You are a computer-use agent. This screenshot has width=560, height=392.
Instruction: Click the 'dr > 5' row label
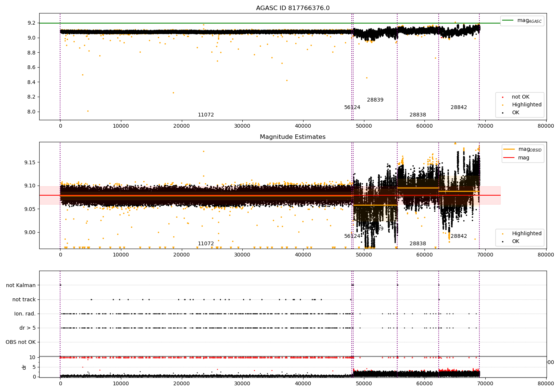point(28,328)
